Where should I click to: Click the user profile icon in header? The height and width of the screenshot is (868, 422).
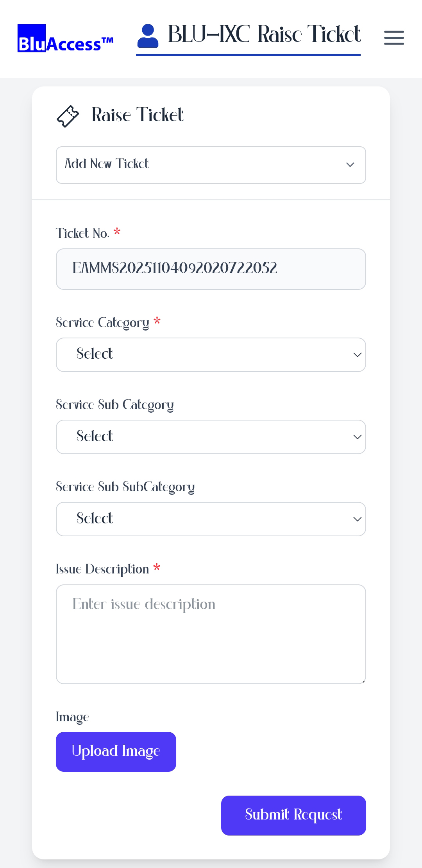pos(148,36)
